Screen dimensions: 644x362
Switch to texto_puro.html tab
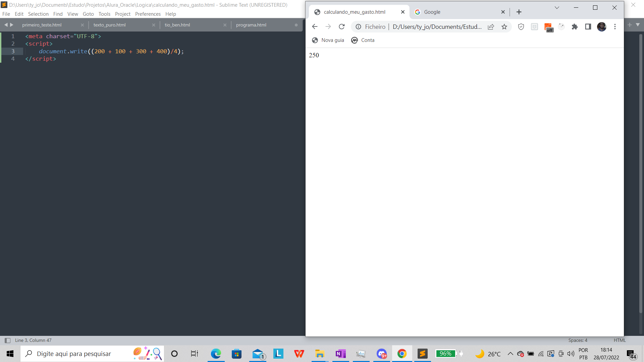110,25
